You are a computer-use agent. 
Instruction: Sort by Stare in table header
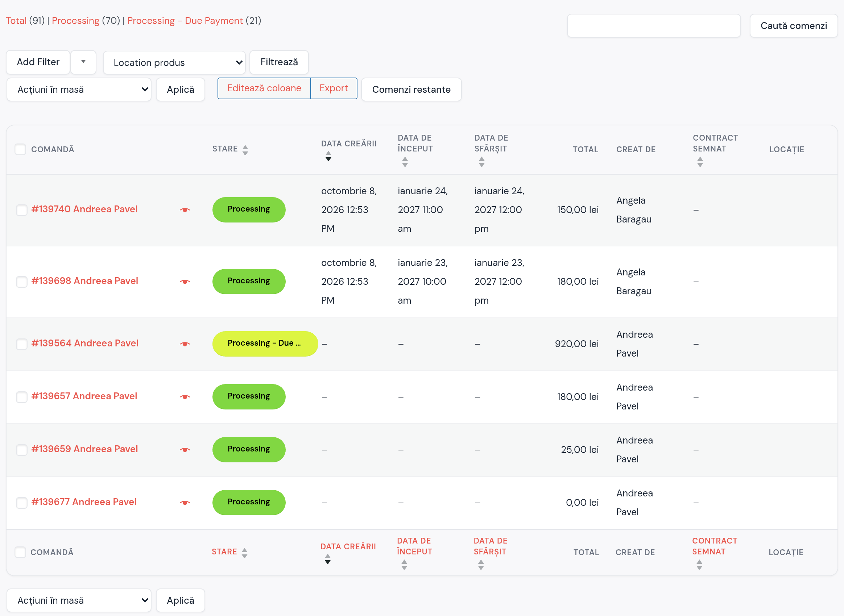click(230, 149)
